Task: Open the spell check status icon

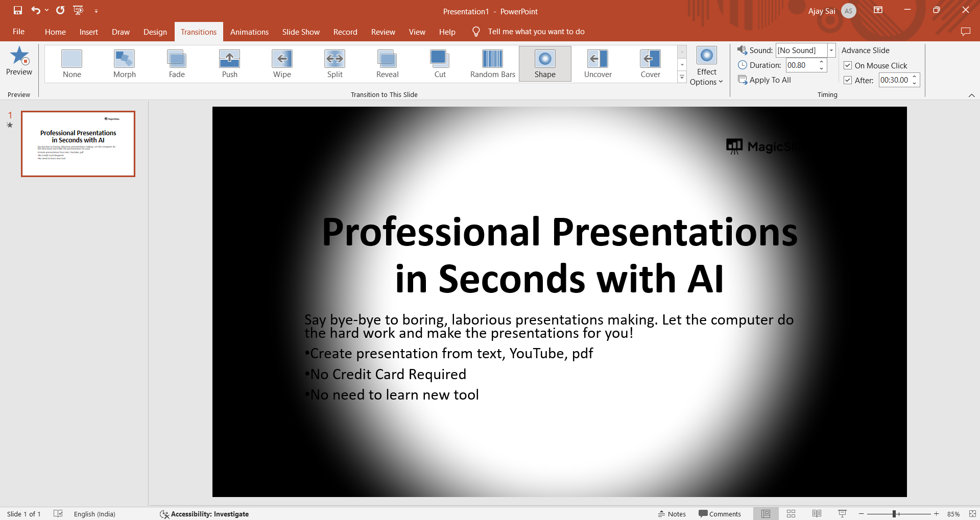Action: (58, 514)
